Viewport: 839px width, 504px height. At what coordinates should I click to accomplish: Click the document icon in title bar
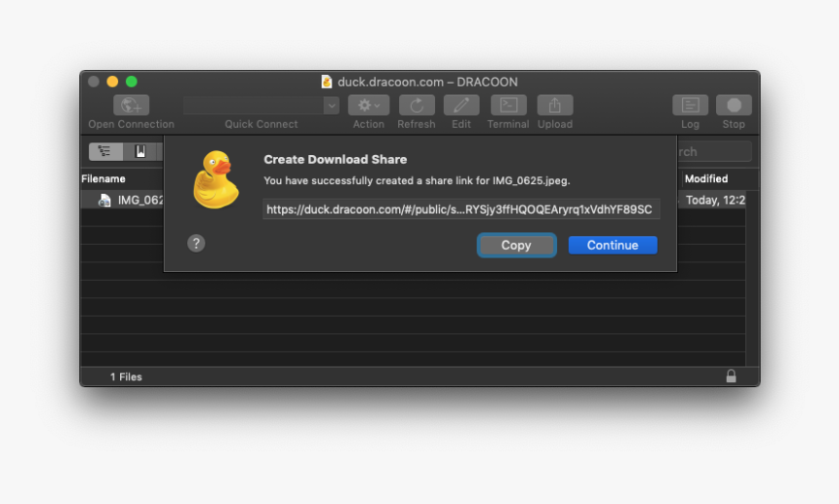click(327, 82)
